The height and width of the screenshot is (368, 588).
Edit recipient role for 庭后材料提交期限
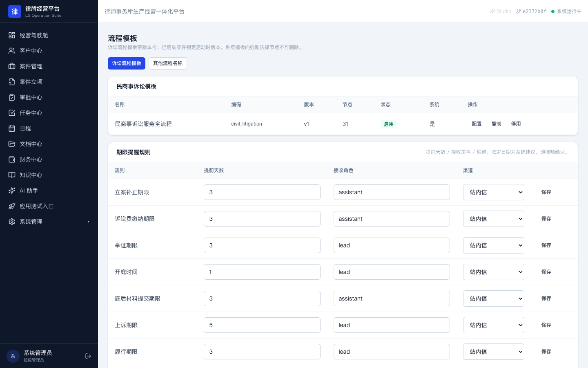pyautogui.click(x=392, y=298)
